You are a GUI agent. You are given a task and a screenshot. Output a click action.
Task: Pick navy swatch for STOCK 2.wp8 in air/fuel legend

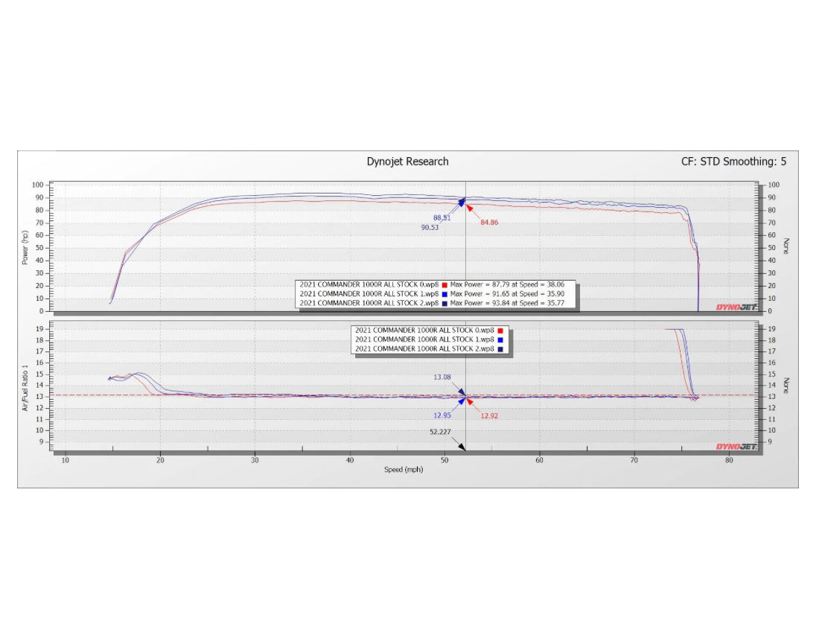coord(500,349)
